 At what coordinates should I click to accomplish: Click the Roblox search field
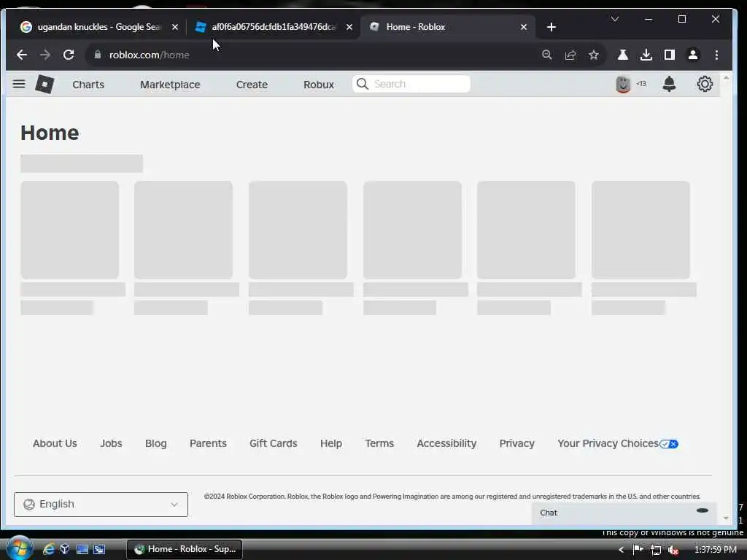point(411,84)
